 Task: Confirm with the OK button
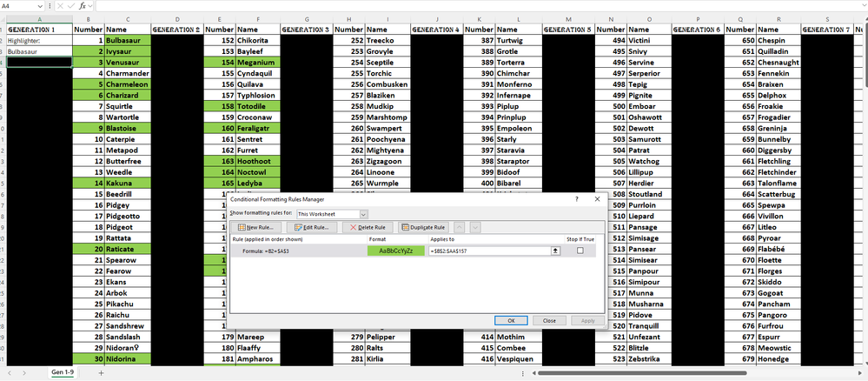(x=510, y=321)
